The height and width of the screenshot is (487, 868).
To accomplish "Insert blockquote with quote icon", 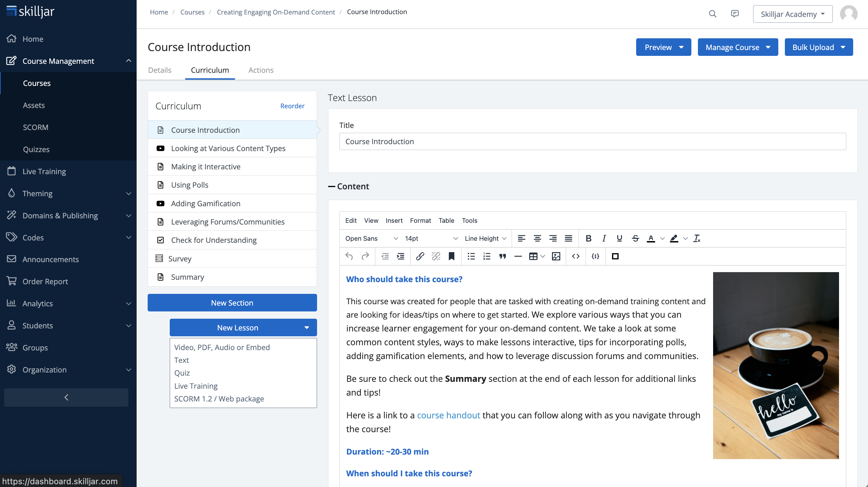I will [x=503, y=256].
